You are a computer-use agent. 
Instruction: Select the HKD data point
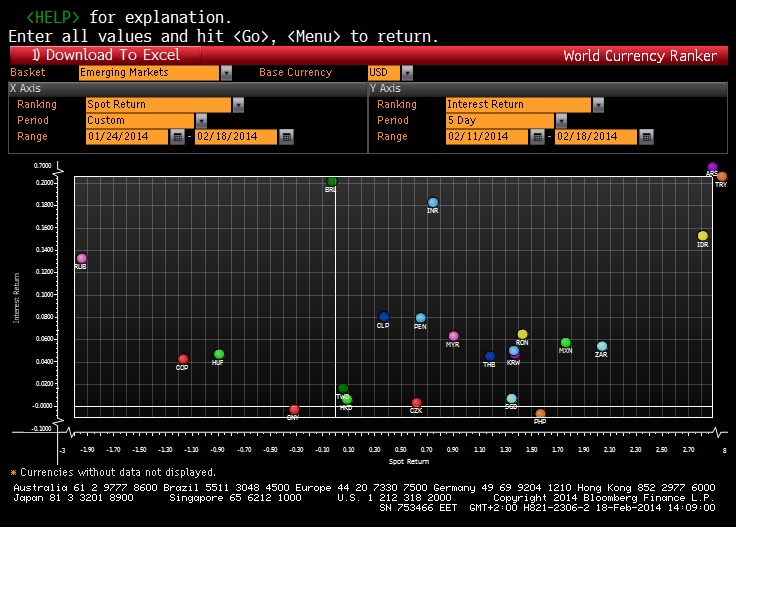(x=347, y=400)
